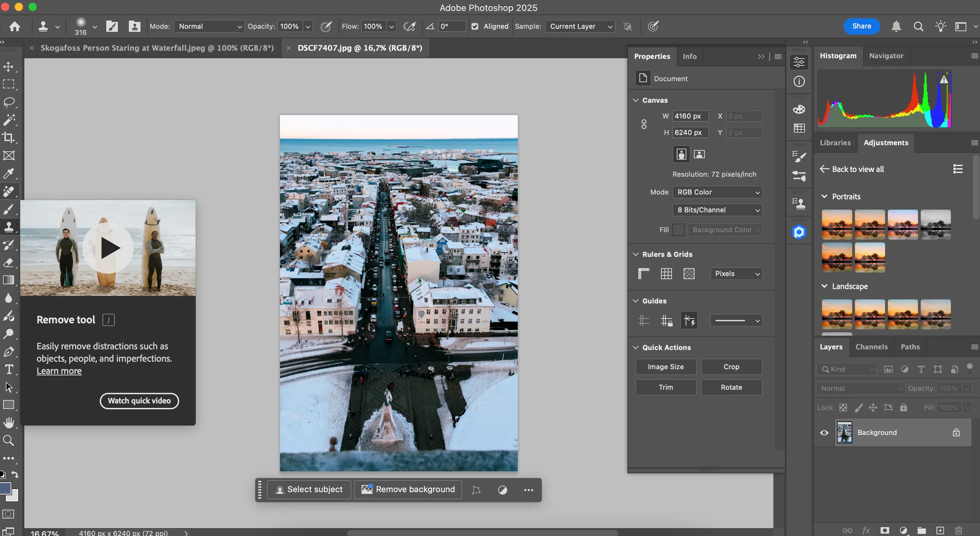The width and height of the screenshot is (980, 536).
Task: Open the Sample dropdown showing Current Layer
Action: point(580,26)
